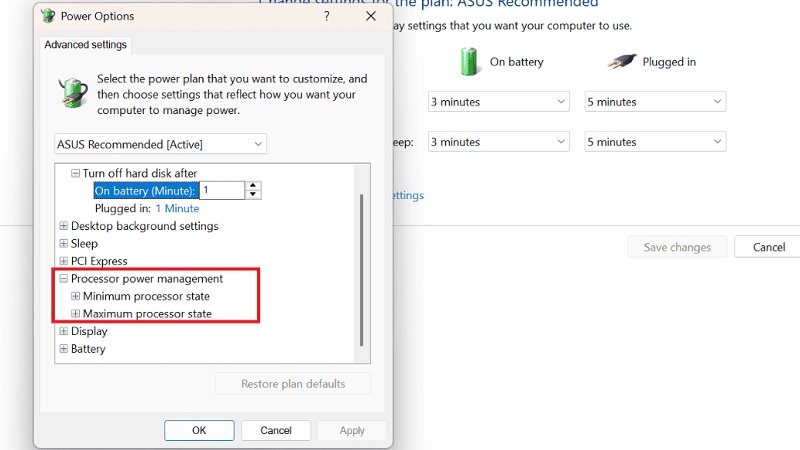Viewport: 800px width, 450px height.
Task: Select the PCI Express label
Action: click(x=99, y=261)
